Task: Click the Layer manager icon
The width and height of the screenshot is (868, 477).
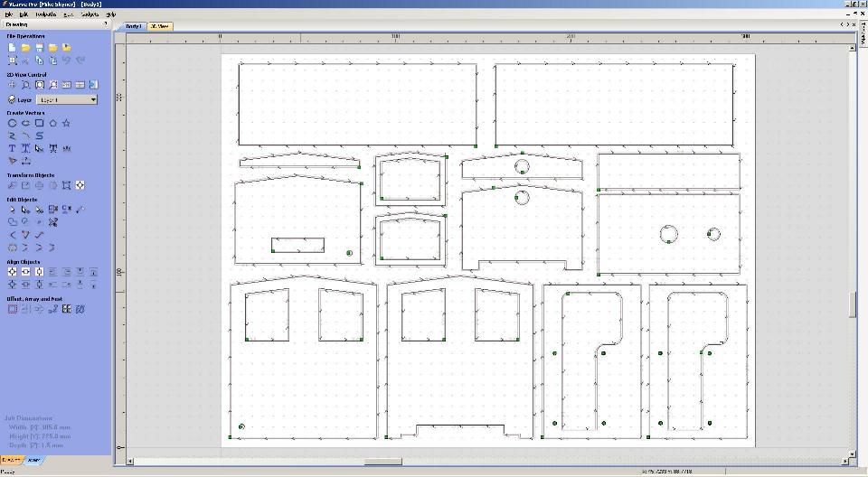Action: (x=12, y=99)
